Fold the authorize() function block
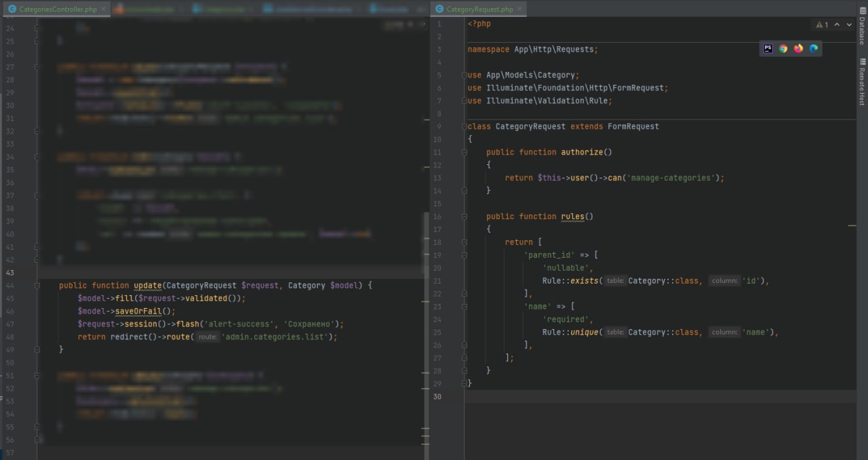Image resolution: width=868 pixels, height=460 pixels. click(465, 152)
